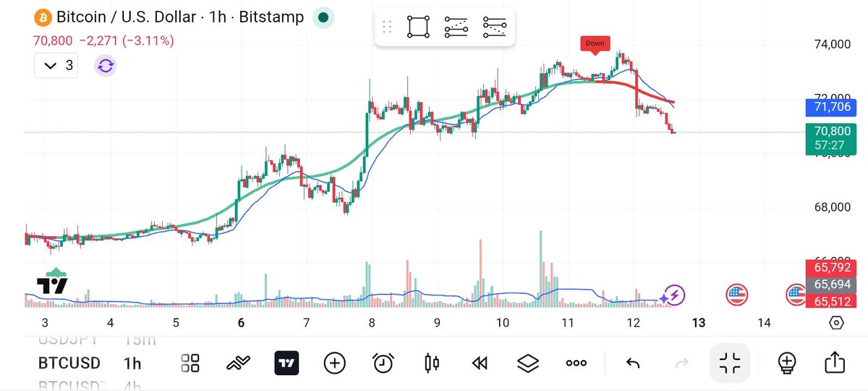
Task: Exit fullscreen chart mode
Action: tap(730, 363)
